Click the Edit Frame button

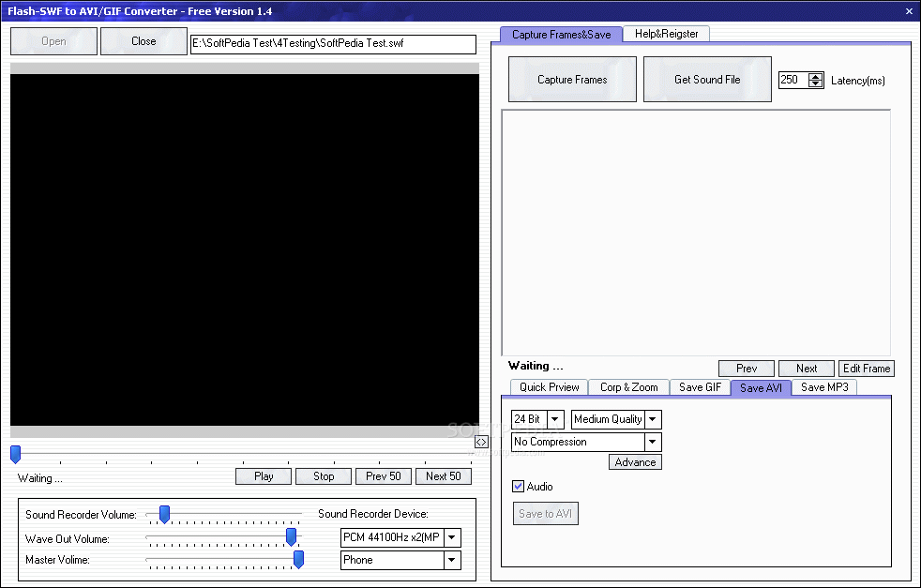tap(867, 369)
